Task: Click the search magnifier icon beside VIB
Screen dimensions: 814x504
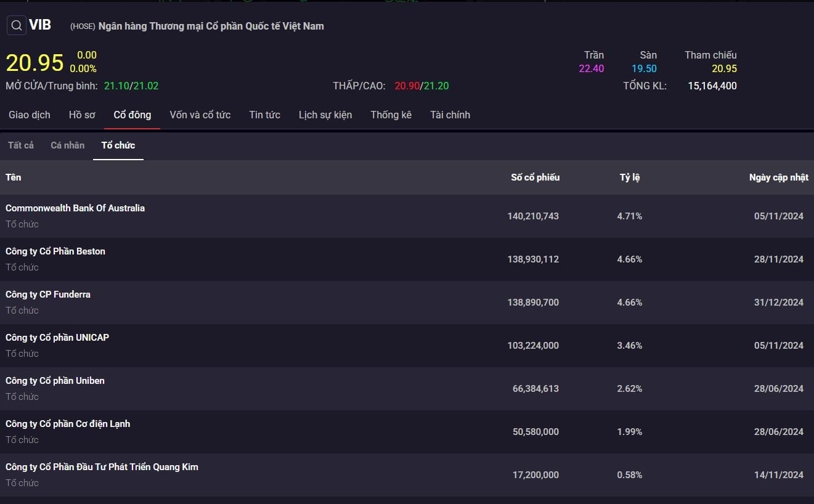Action: point(17,25)
